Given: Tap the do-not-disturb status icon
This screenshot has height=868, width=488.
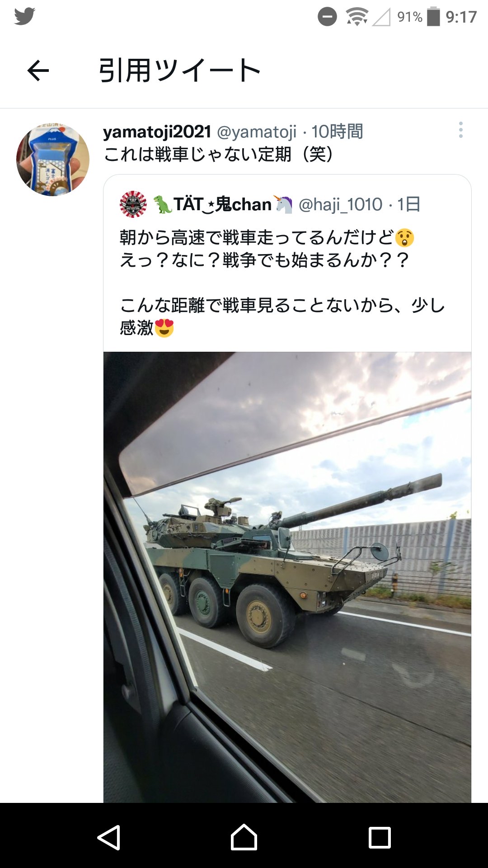Looking at the screenshot, I should tap(327, 17).
